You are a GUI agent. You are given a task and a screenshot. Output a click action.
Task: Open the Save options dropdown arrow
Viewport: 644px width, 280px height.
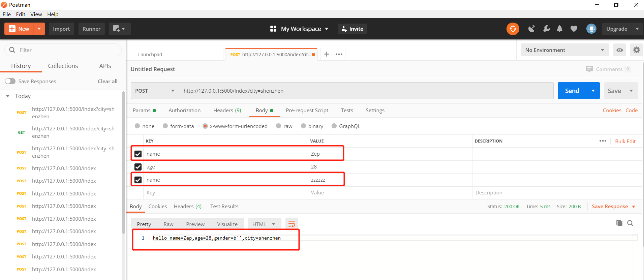[x=631, y=91]
